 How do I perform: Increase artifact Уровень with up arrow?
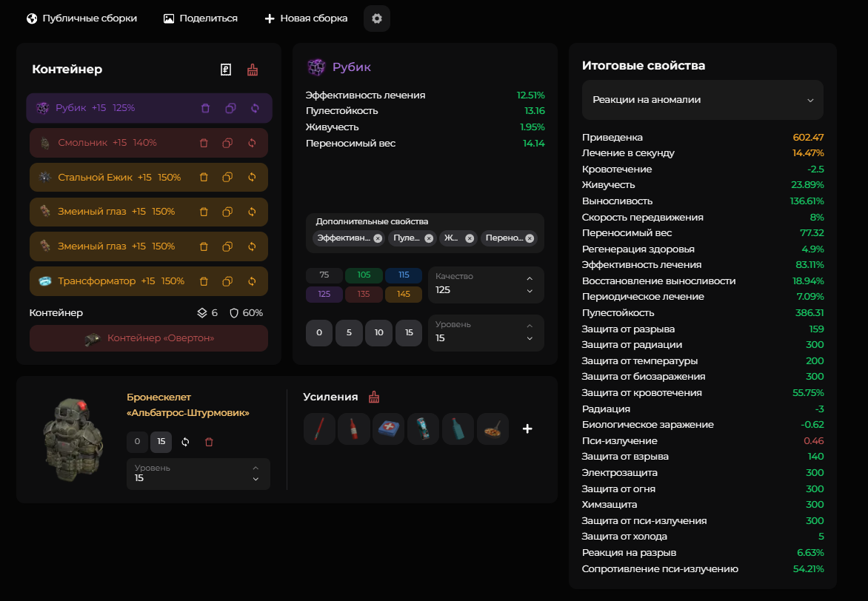pyautogui.click(x=530, y=326)
